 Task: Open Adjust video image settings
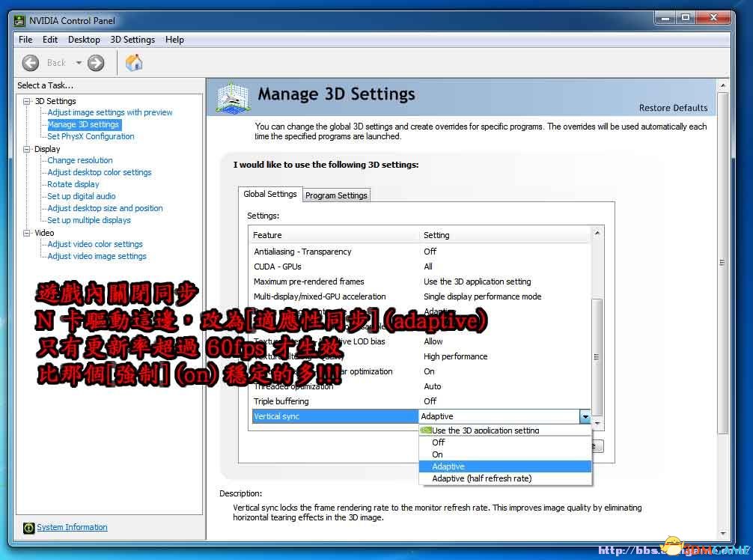(x=97, y=257)
